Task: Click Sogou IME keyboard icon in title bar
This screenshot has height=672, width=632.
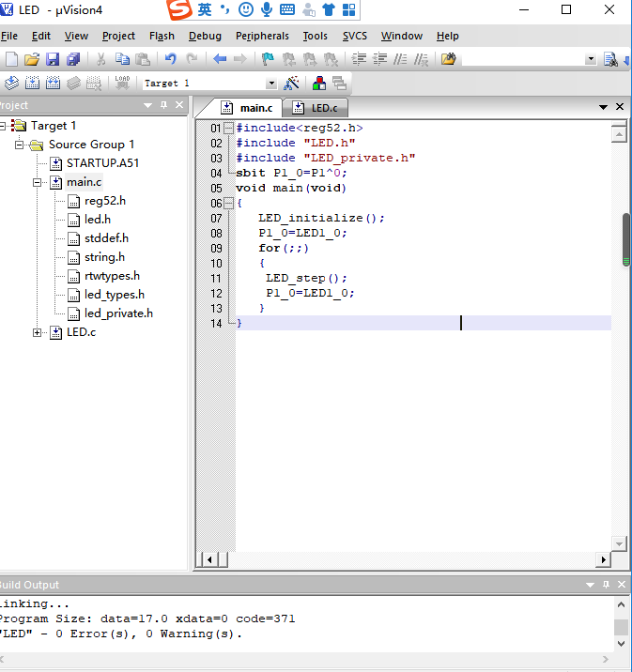Action: (x=286, y=9)
